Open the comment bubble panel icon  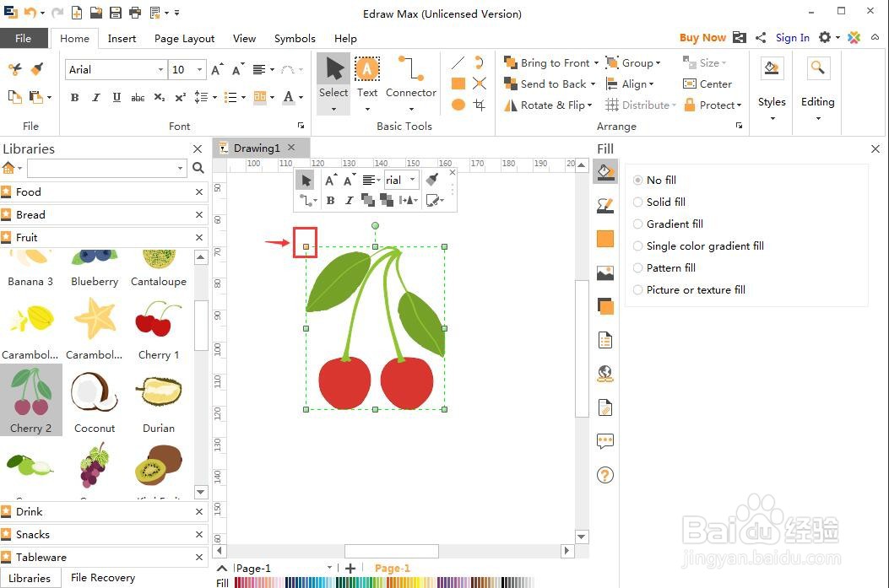pyautogui.click(x=605, y=440)
